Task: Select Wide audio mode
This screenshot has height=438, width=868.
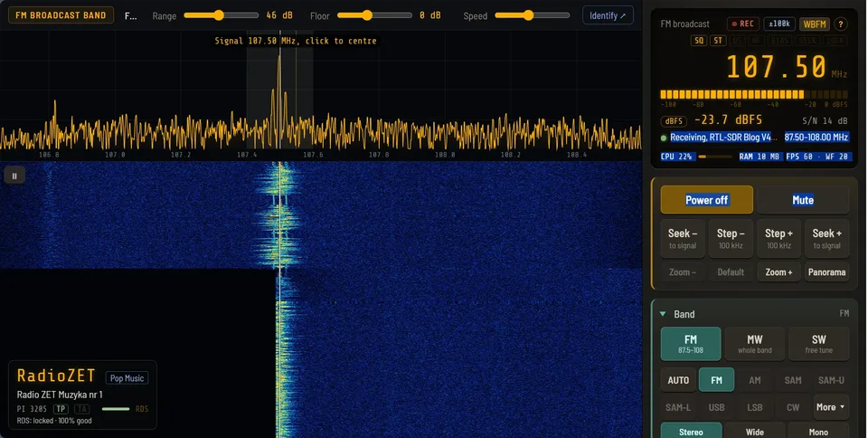Action: (x=754, y=431)
